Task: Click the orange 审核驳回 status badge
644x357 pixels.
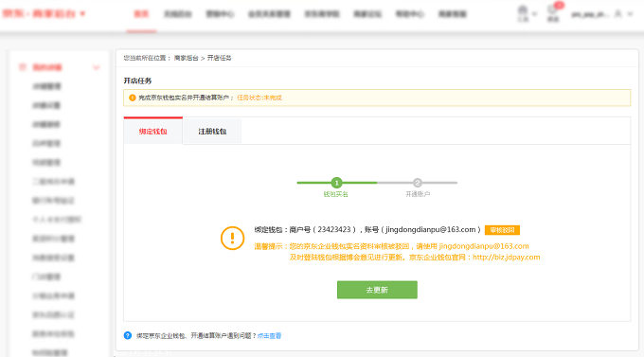Action: (x=502, y=230)
